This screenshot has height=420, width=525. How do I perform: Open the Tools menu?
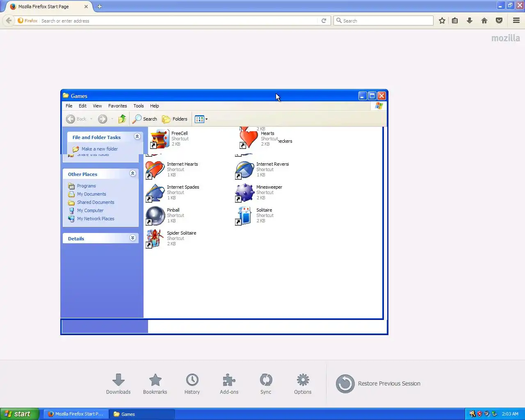click(x=139, y=106)
